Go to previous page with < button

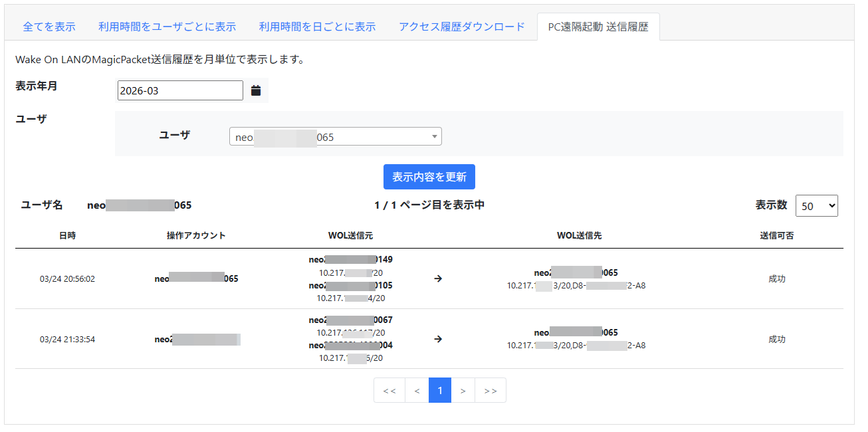pyautogui.click(x=417, y=391)
